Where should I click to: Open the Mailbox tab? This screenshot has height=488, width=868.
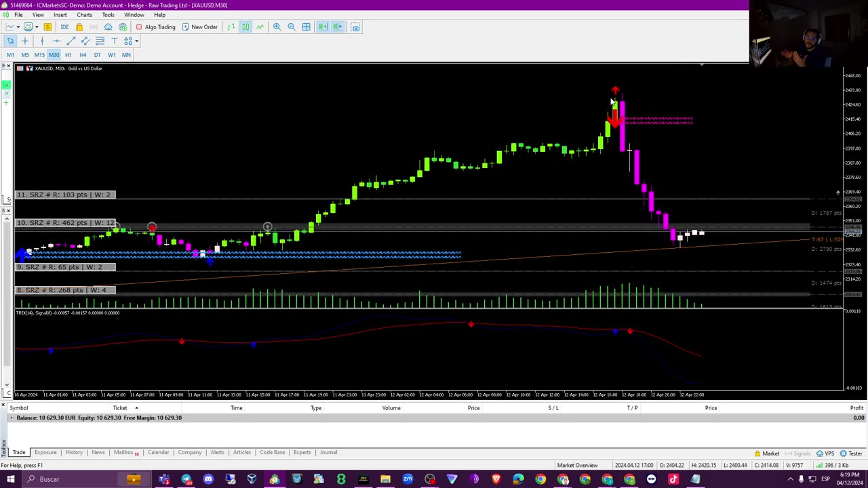click(125, 452)
